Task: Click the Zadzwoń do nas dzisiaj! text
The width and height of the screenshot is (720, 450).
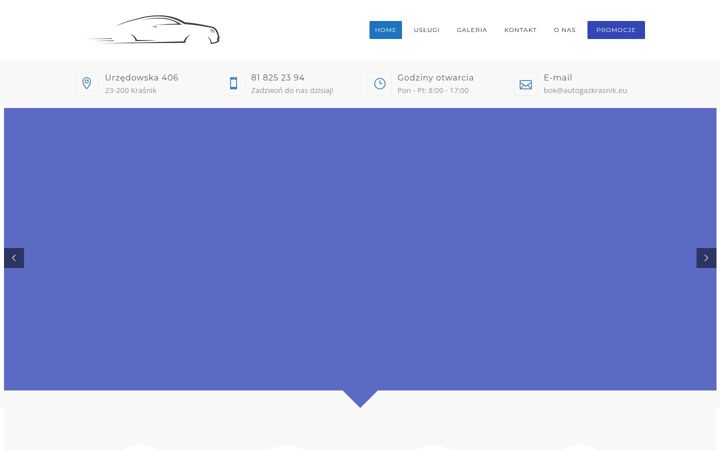Action: click(x=292, y=90)
